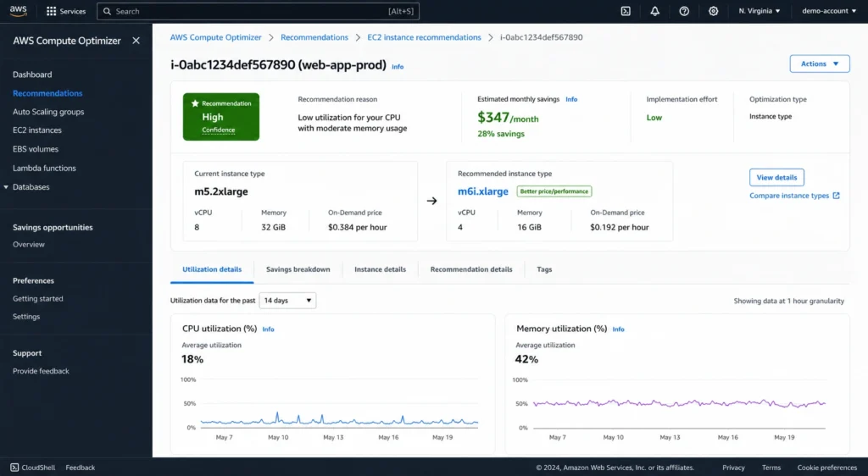Viewport: 868px width, 476px height.
Task: Open the demo-account menu
Action: pyautogui.click(x=829, y=11)
